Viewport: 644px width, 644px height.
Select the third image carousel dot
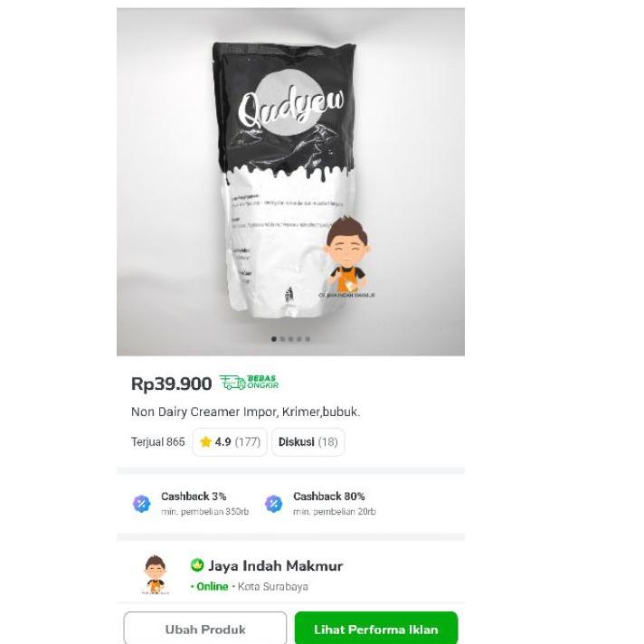290,339
